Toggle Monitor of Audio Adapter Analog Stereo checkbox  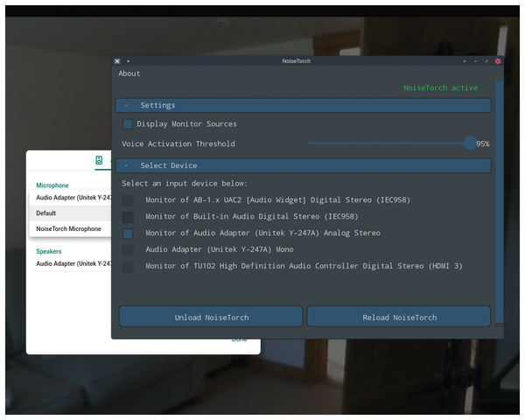pos(128,233)
